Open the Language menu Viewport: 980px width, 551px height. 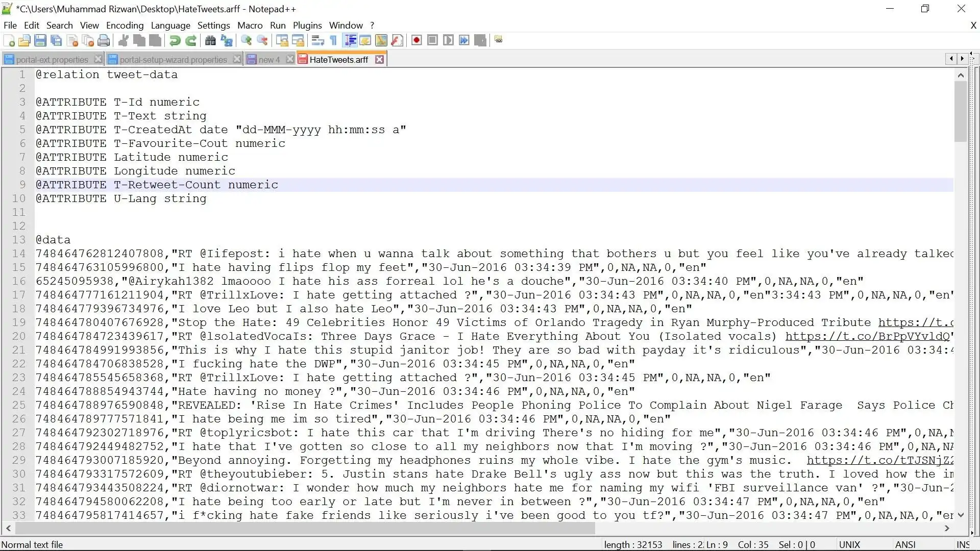click(169, 25)
